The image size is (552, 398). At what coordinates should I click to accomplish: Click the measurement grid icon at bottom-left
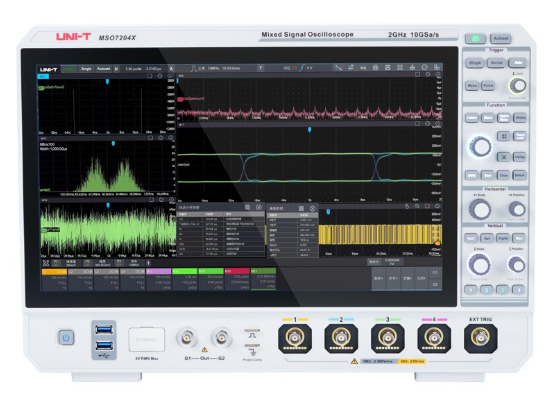coord(46,263)
